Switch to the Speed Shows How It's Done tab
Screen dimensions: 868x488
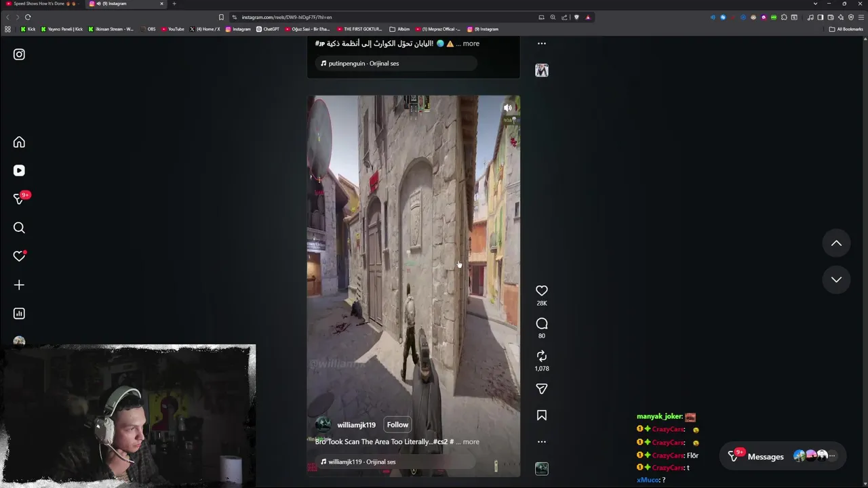point(43,3)
